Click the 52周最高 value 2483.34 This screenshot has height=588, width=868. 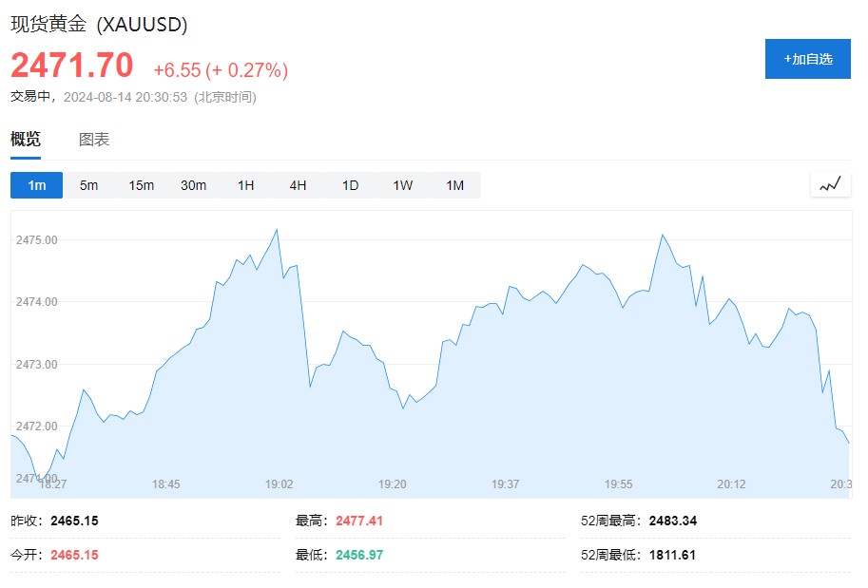[672, 521]
